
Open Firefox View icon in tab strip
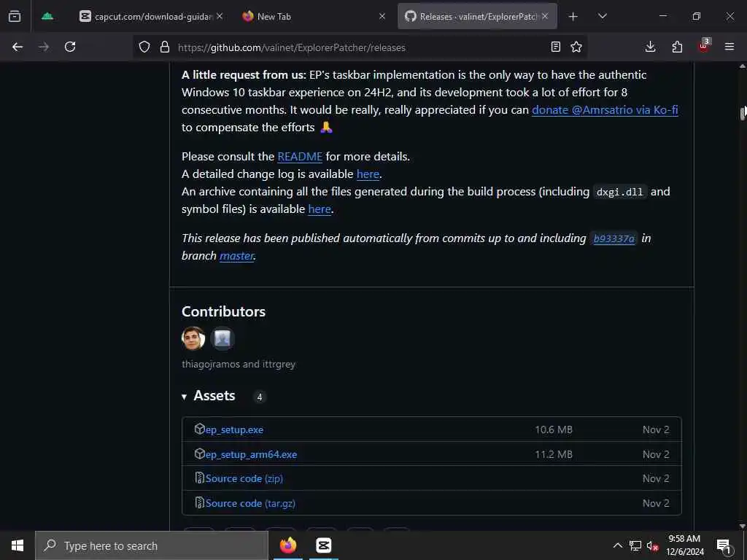point(15,16)
